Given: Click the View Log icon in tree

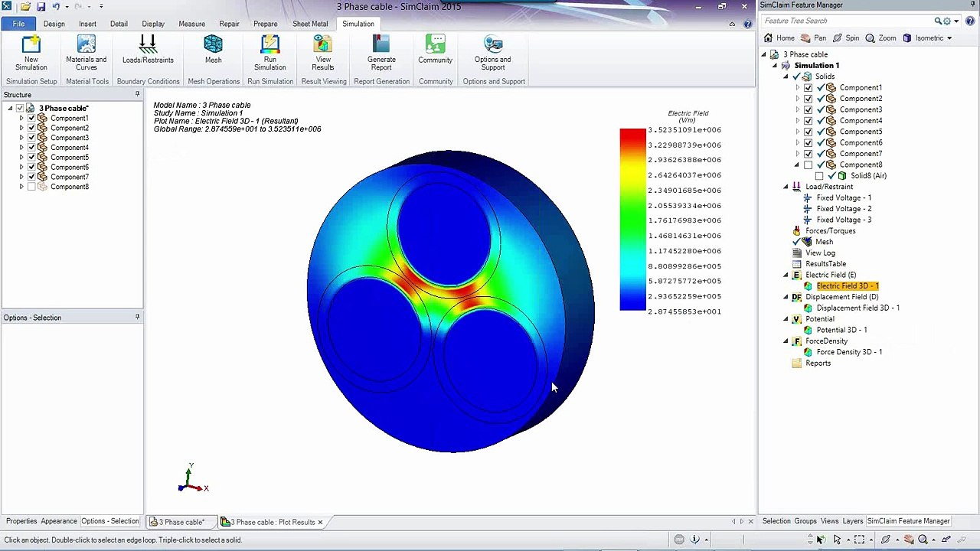Looking at the screenshot, I should coord(797,253).
